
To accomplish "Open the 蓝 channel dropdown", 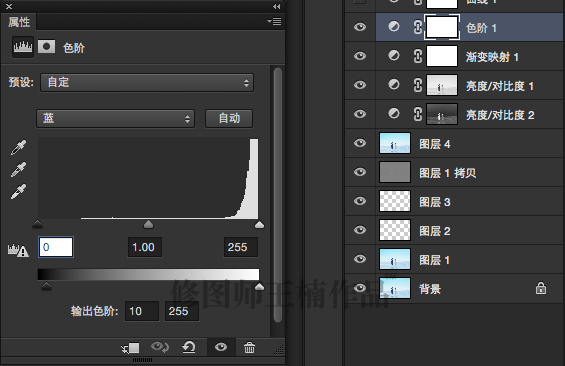I will pos(115,119).
